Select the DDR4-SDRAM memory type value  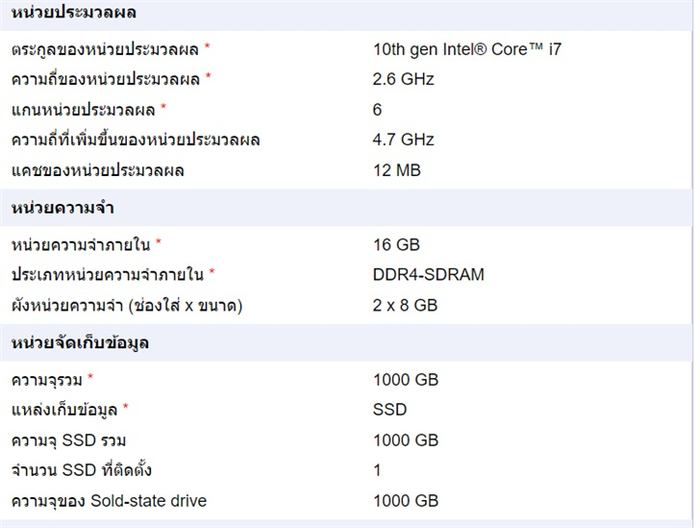pos(428,274)
